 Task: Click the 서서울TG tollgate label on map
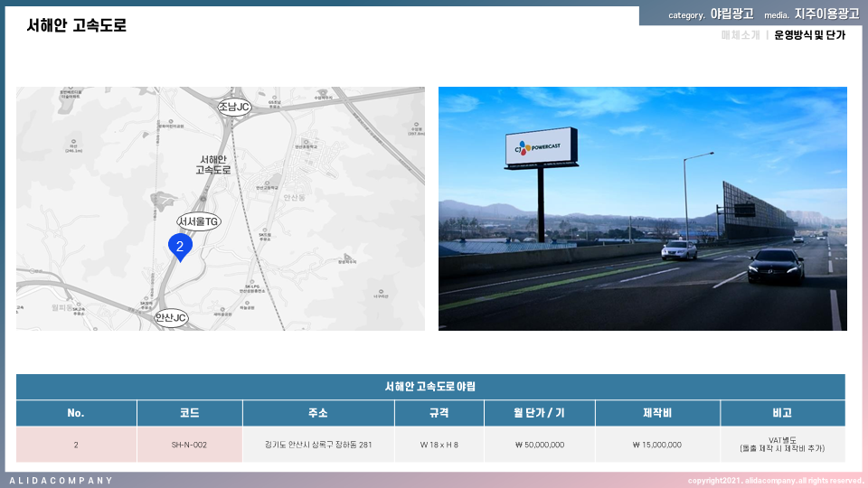click(198, 221)
